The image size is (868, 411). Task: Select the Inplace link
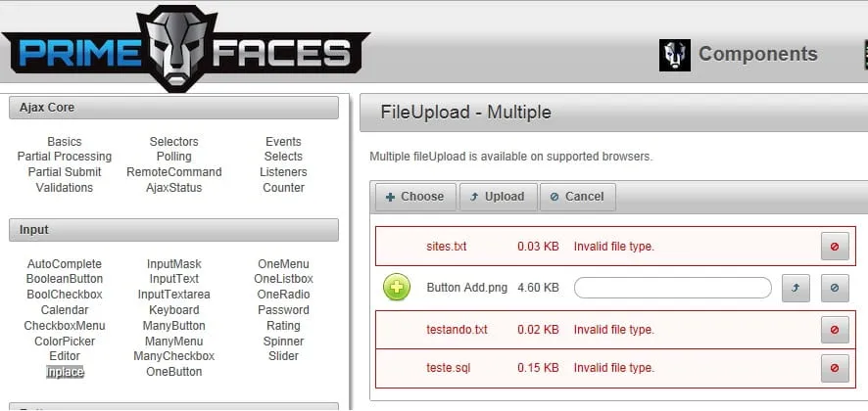click(65, 372)
